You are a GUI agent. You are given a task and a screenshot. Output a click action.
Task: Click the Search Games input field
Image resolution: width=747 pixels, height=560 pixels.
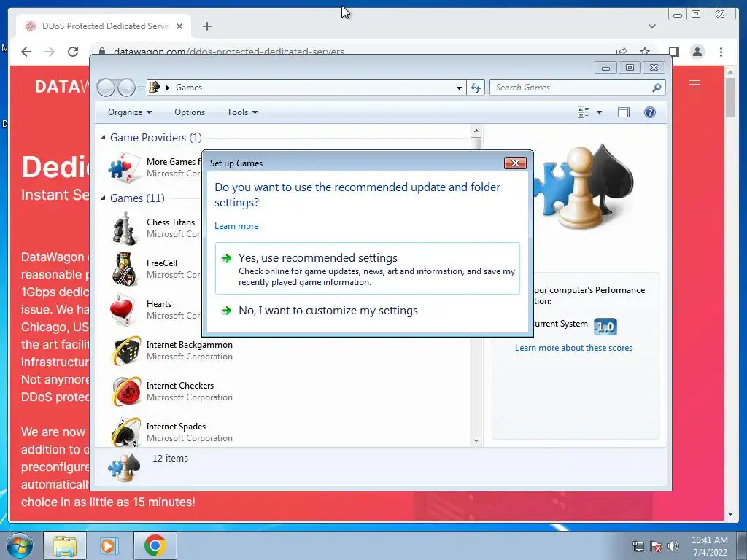(x=572, y=87)
